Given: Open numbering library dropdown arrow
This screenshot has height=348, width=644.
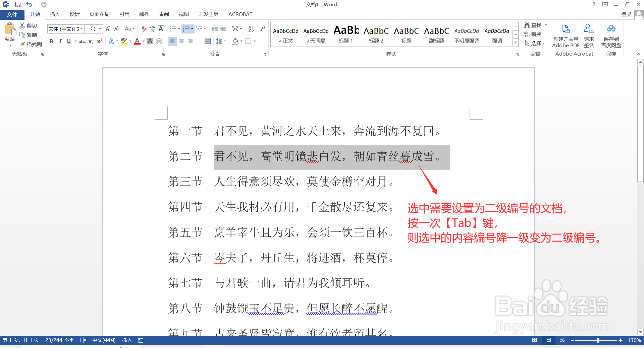Looking at the screenshot, I should pos(192,29).
